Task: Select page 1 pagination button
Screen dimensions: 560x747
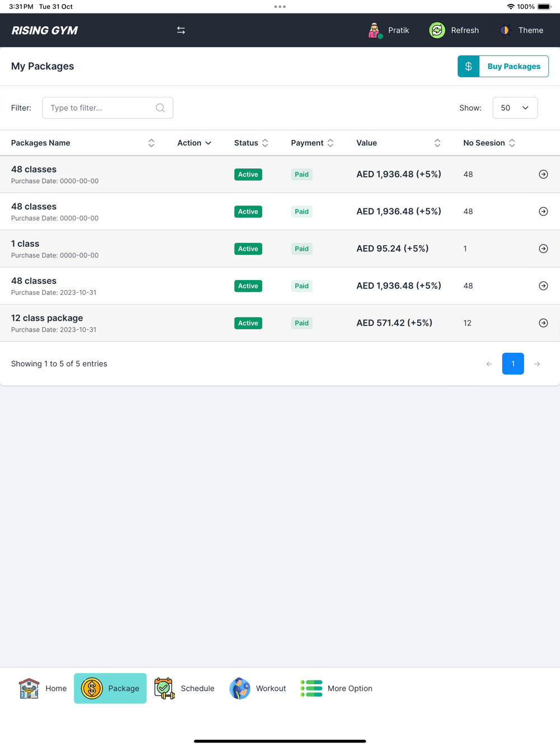Action: click(x=513, y=364)
